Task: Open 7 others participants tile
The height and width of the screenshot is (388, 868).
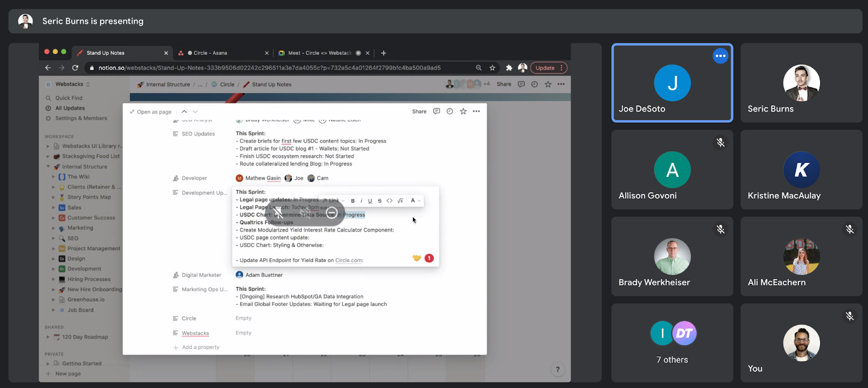Action: 672,343
